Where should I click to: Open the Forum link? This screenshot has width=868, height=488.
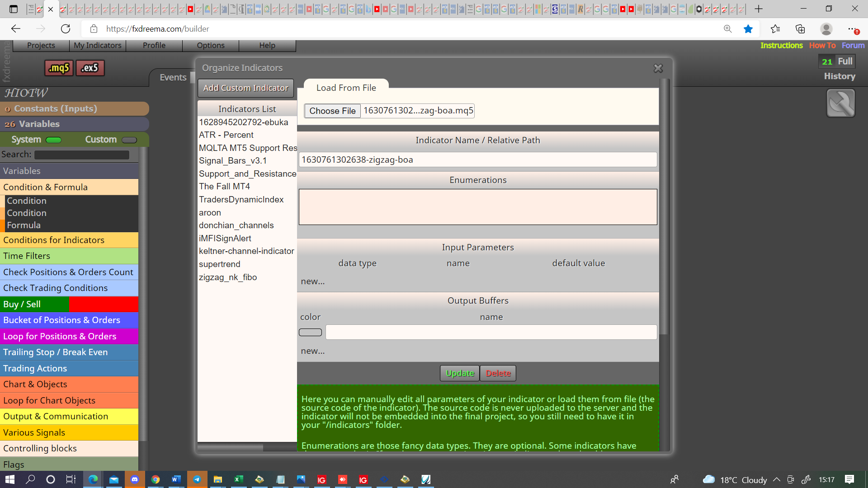click(853, 45)
